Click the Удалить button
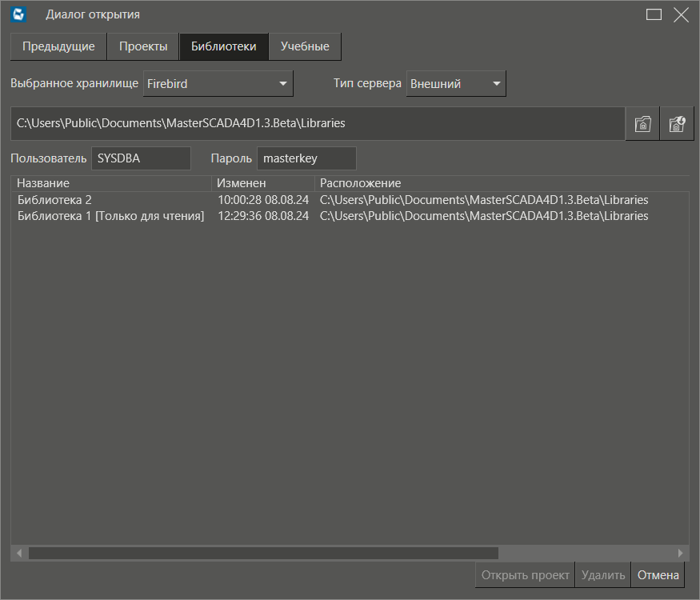The width and height of the screenshot is (700, 600). 603,575
